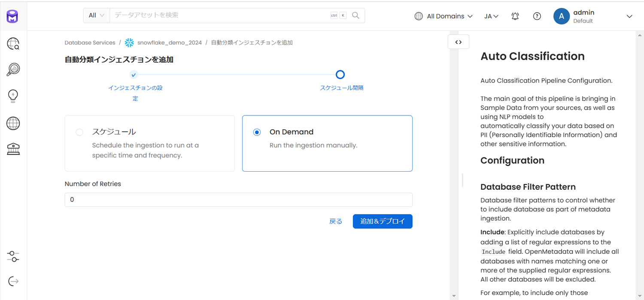Open the Insights lightbulb sidebar icon

pyautogui.click(x=13, y=96)
